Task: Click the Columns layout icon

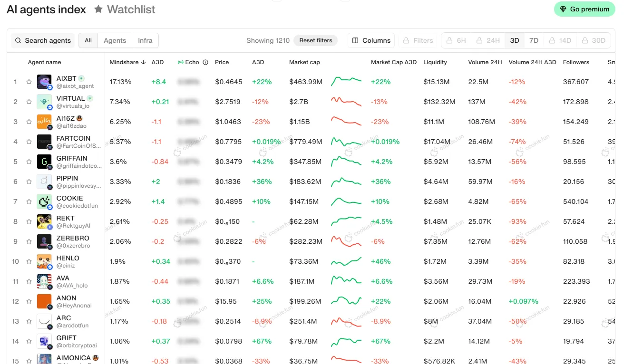Action: pyautogui.click(x=355, y=40)
